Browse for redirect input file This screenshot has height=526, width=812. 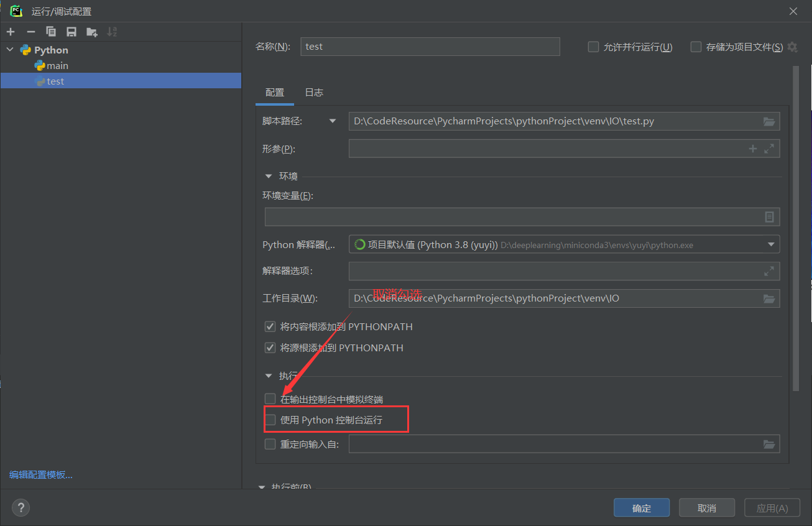tap(769, 444)
